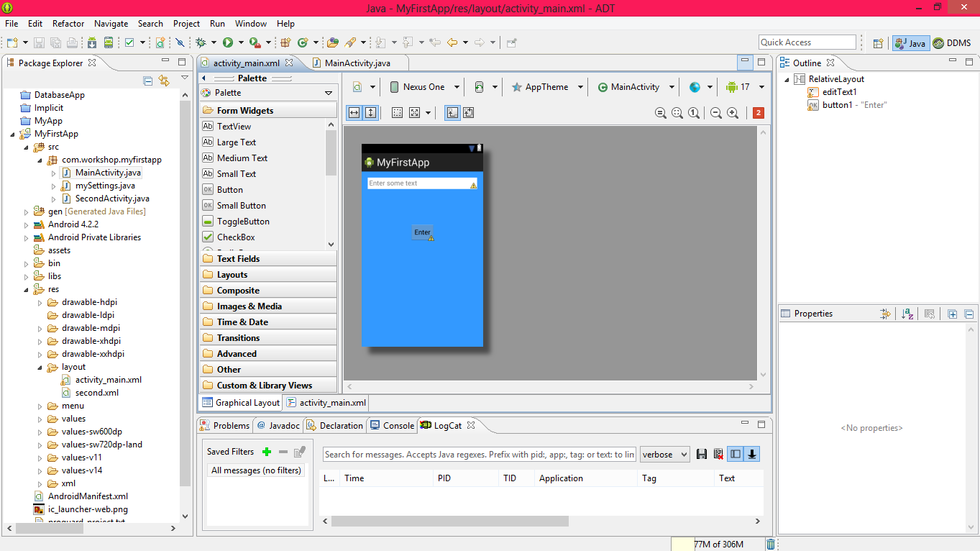Viewport: 980px width, 551px height.
Task: Click the red lint warnings badge in the layout editor
Action: pos(758,112)
